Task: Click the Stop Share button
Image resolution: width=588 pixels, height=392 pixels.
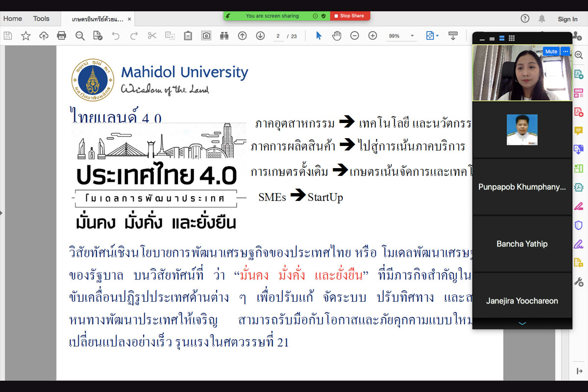Action: 349,16
